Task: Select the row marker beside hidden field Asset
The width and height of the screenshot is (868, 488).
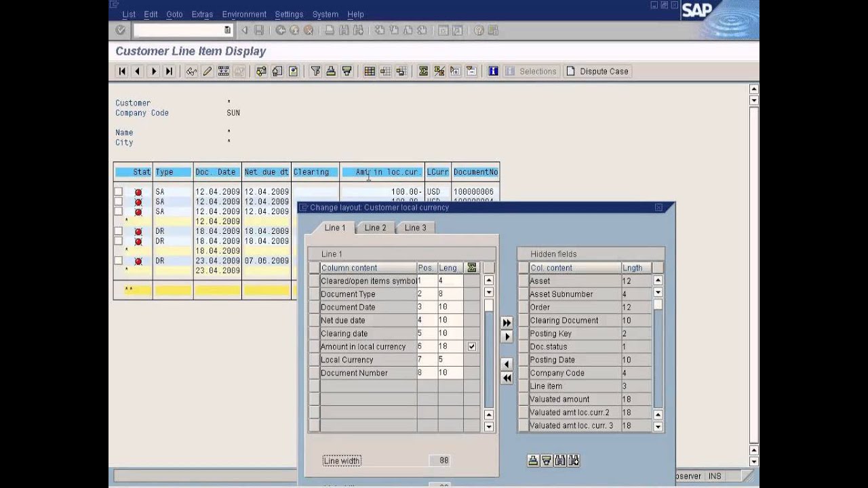Action: (x=523, y=281)
